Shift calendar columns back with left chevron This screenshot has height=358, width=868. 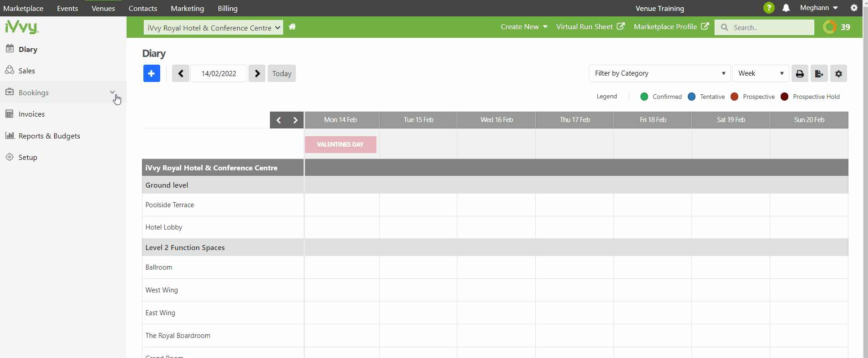pos(279,120)
